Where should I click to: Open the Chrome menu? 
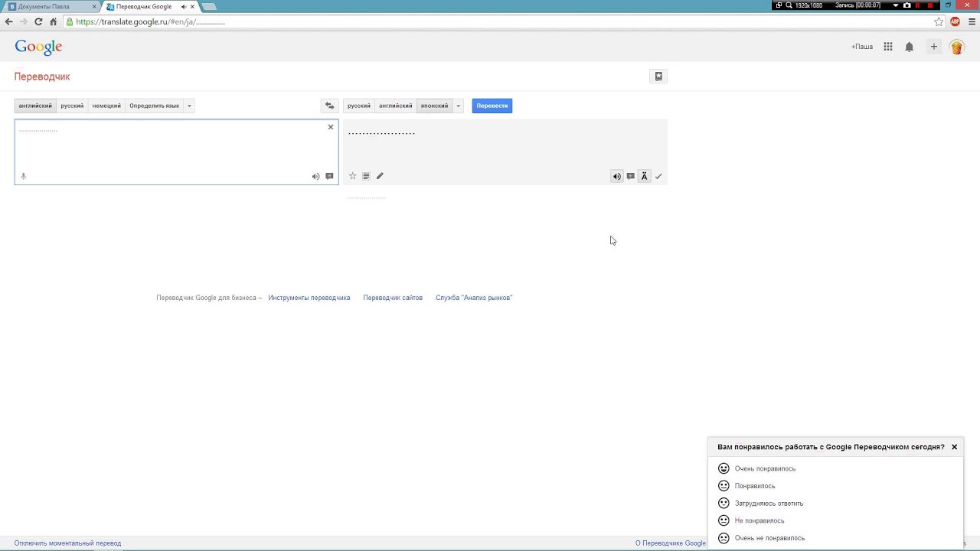click(x=972, y=21)
